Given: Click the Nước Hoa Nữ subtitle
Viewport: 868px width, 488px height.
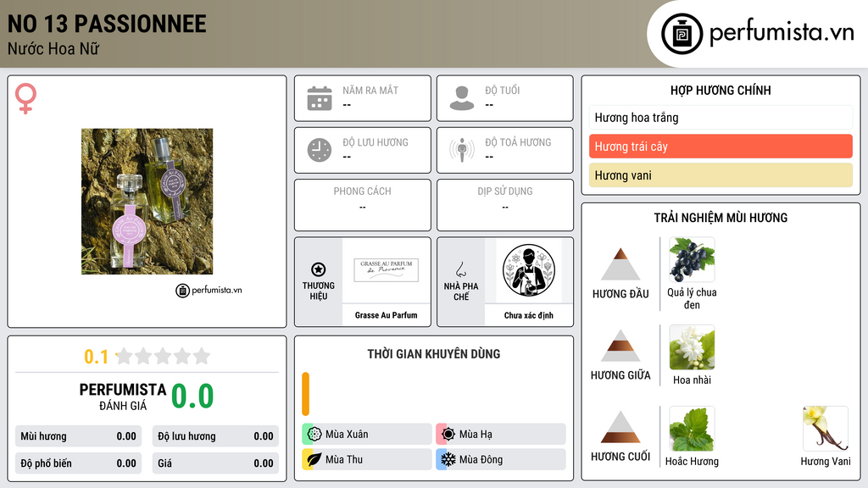Looking at the screenshot, I should click(x=53, y=49).
